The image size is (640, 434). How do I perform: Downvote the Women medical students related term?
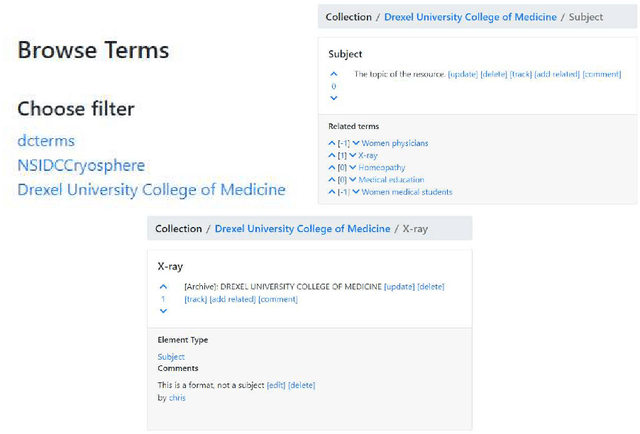(356, 192)
